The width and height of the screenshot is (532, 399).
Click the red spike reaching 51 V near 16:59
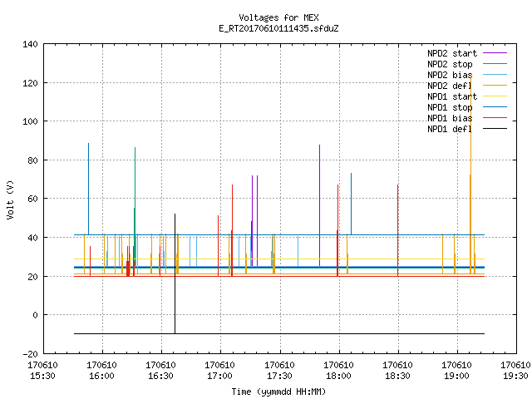[x=218, y=246]
